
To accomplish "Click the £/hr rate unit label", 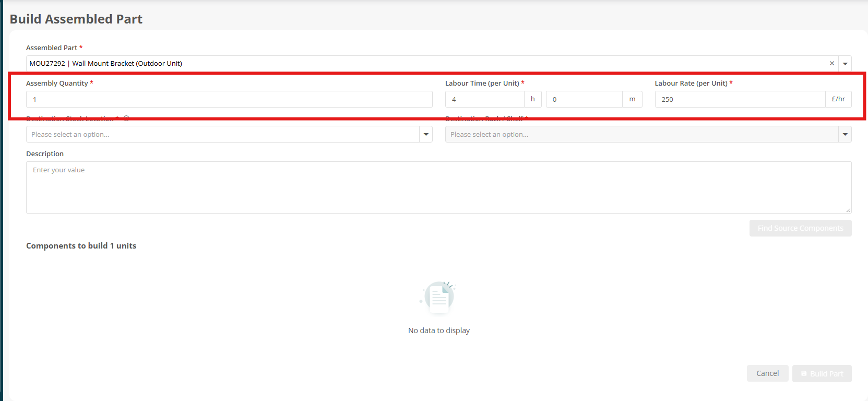I will coord(838,99).
